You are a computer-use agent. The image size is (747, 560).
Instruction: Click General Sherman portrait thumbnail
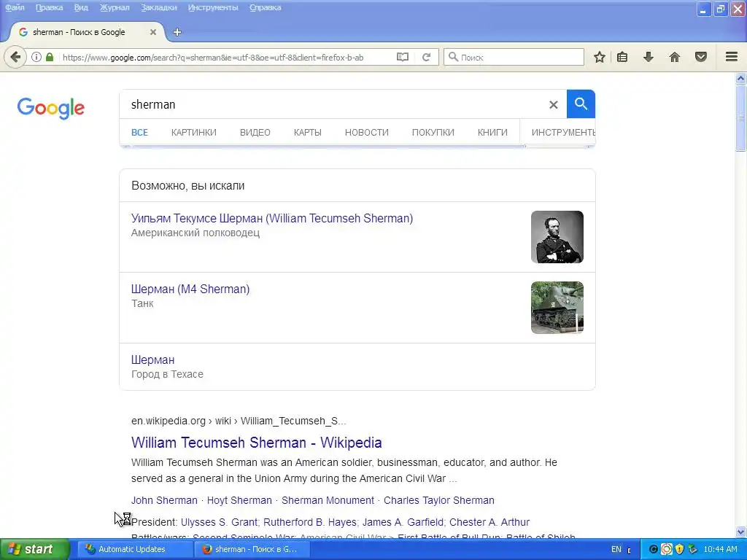pyautogui.click(x=557, y=237)
